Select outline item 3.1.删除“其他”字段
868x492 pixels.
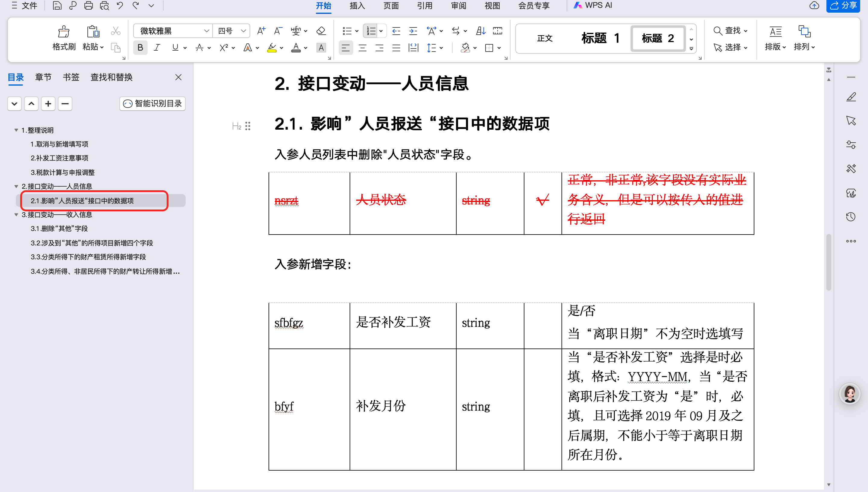point(59,229)
